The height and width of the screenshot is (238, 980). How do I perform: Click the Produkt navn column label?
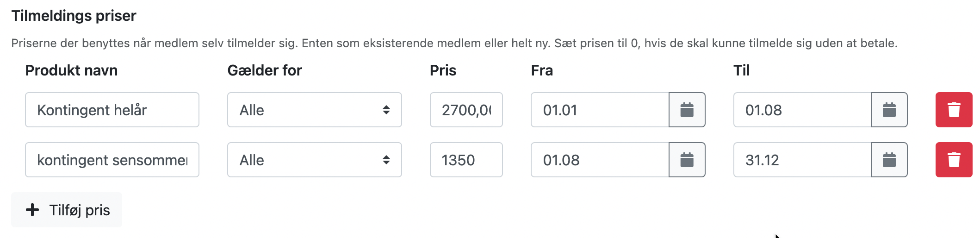(x=71, y=70)
